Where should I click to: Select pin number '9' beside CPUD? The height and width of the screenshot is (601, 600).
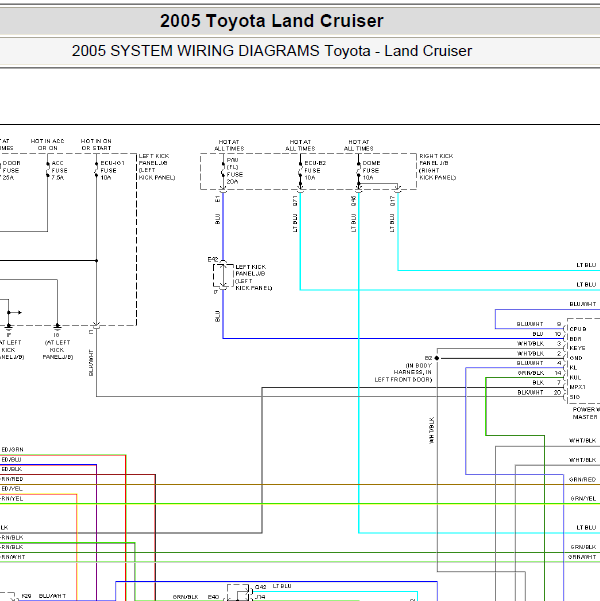pos(559,324)
